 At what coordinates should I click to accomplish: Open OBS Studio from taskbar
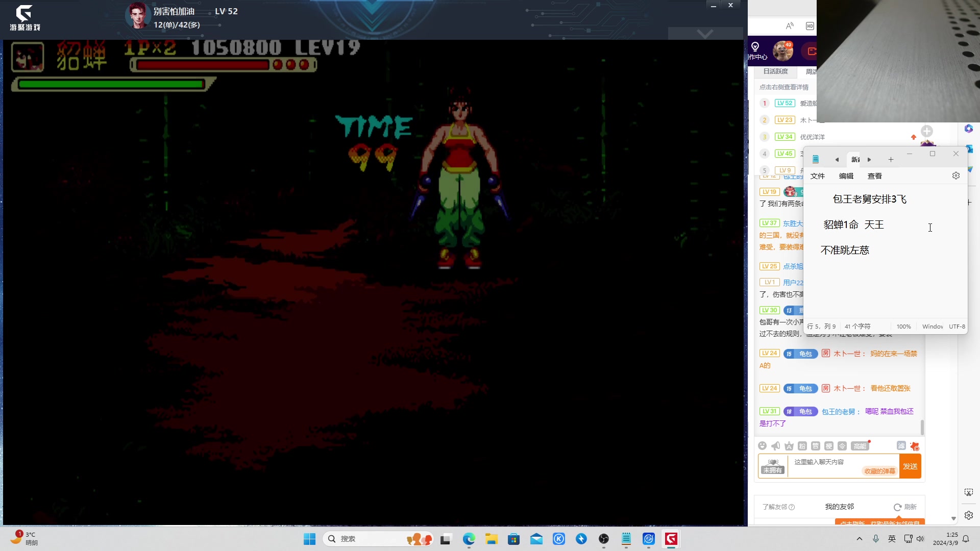(603, 539)
